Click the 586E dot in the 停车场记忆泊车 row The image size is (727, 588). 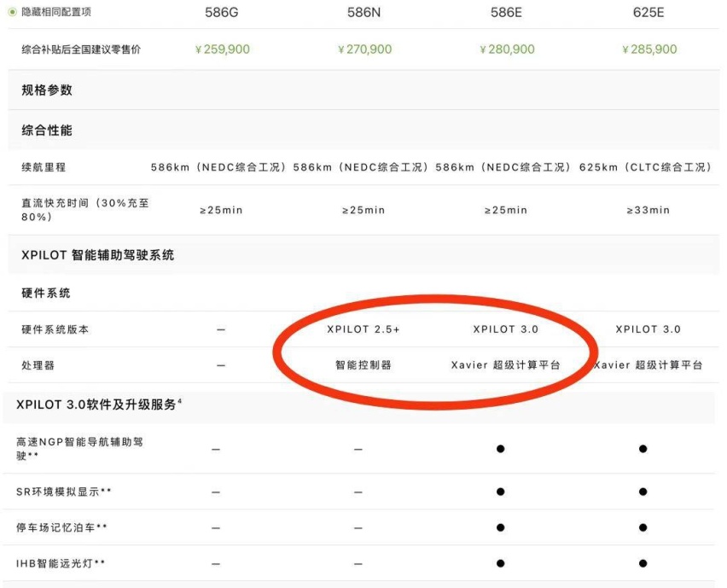500,527
